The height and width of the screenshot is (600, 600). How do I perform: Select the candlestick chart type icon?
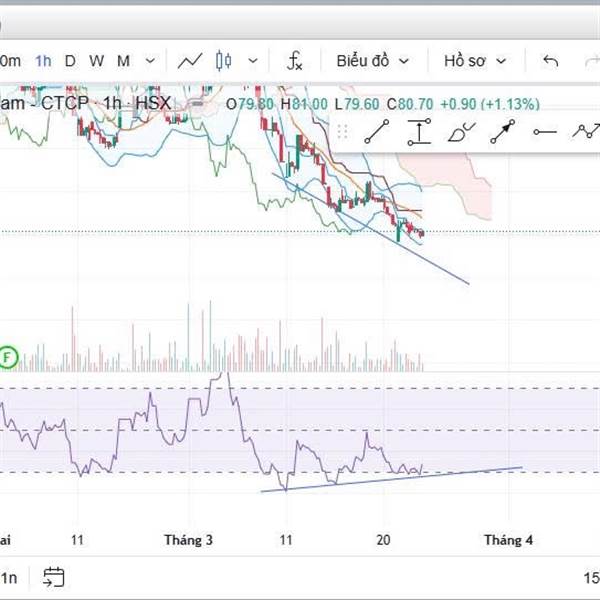pyautogui.click(x=223, y=61)
